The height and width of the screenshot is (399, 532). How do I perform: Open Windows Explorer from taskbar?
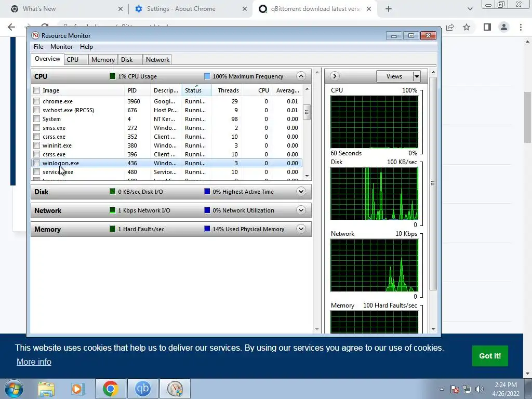(x=46, y=389)
